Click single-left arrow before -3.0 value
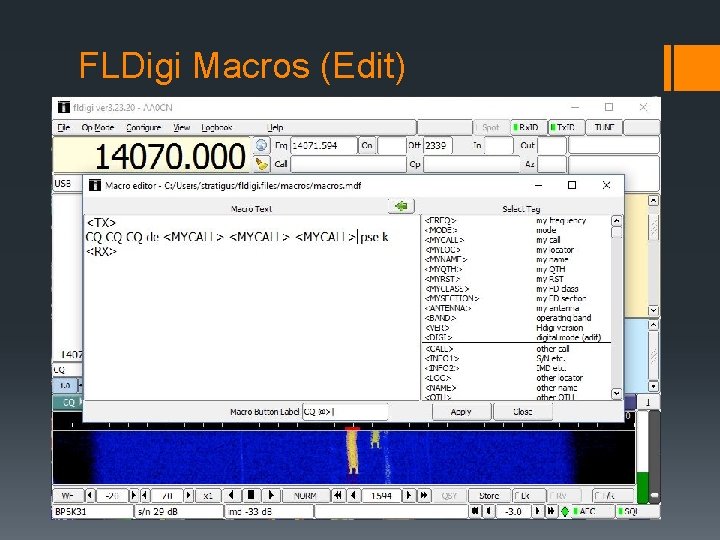This screenshot has height=540, width=720. click(489, 511)
